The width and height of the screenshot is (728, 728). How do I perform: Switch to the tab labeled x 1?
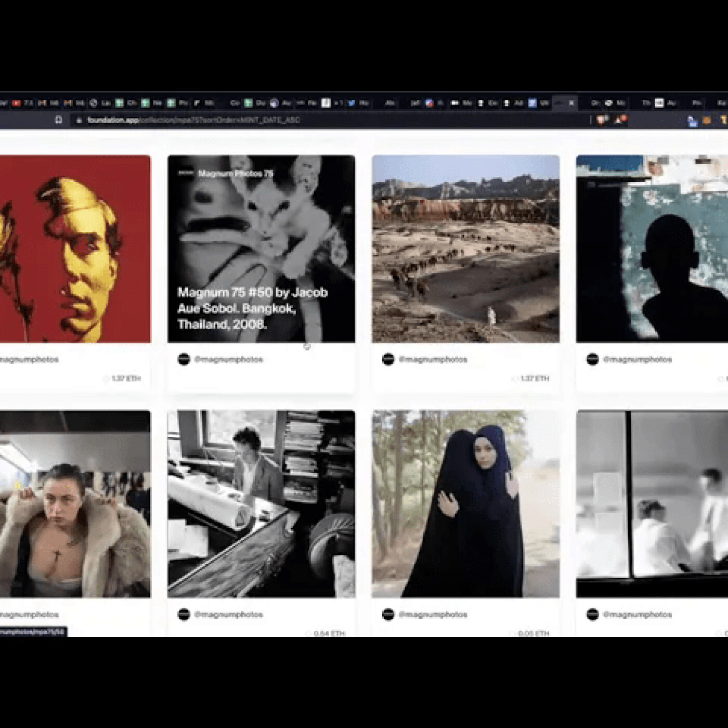[x=332, y=103]
